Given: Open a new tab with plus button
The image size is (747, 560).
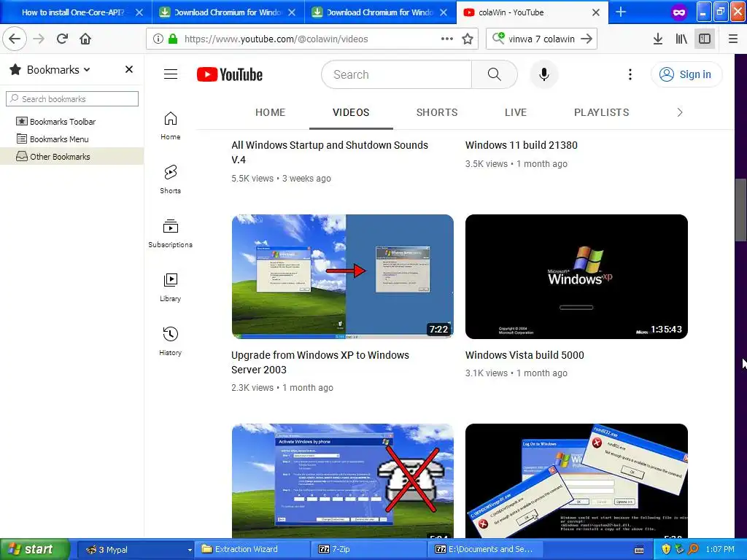Looking at the screenshot, I should tap(621, 12).
